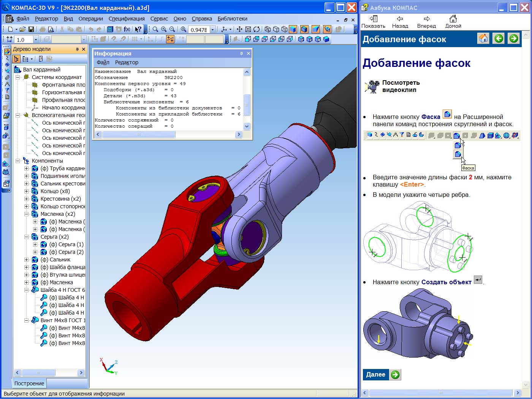The image size is (532, 399).
Task: Open the variables f(x) tool
Action: [x=127, y=29]
